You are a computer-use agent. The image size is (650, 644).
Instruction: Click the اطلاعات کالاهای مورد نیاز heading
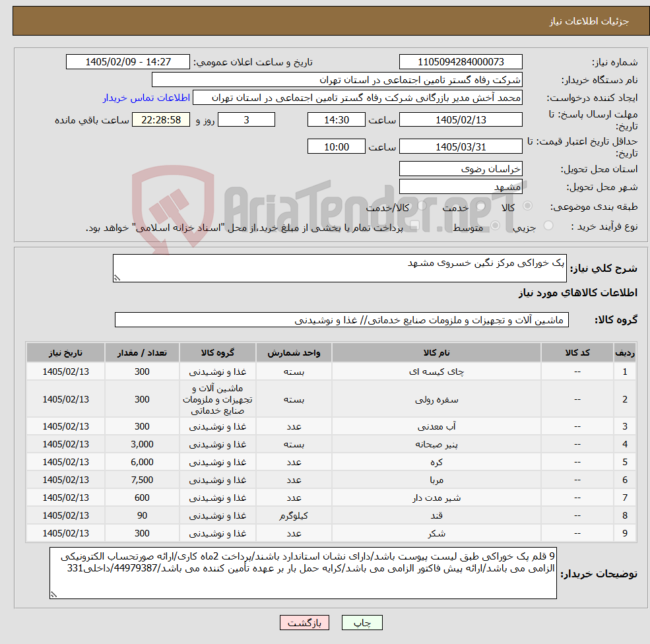pos(577,293)
